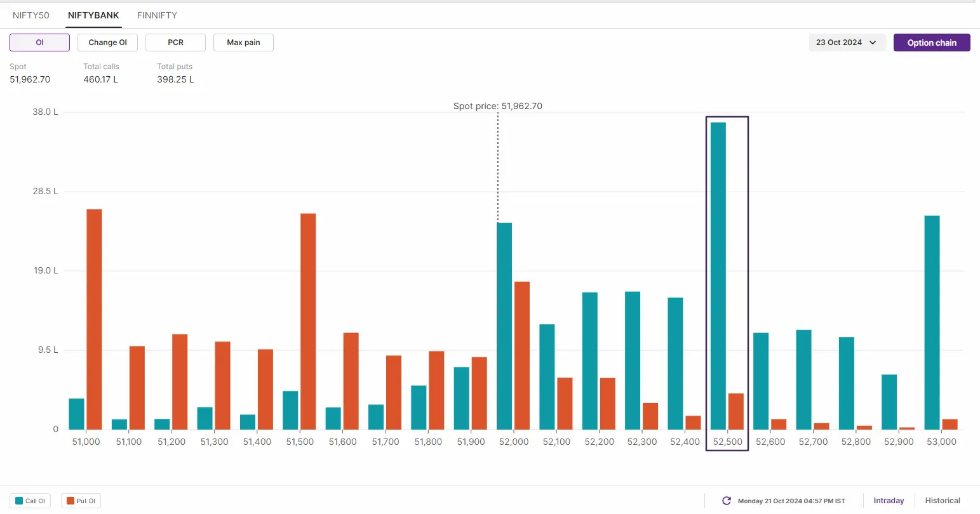Click the 52,700 call OI bar

(803, 379)
